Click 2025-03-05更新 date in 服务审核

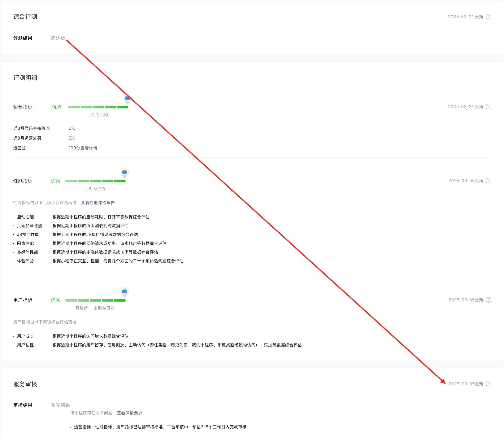466,384
